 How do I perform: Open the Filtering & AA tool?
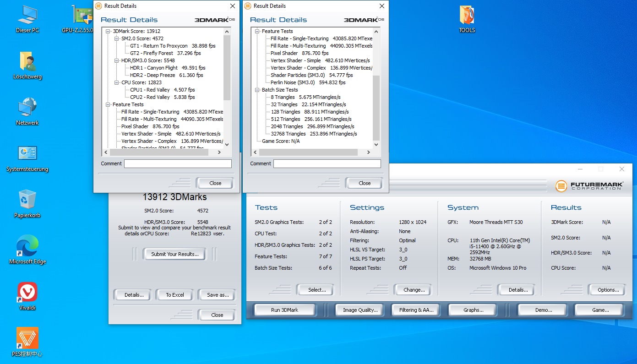pos(416,310)
